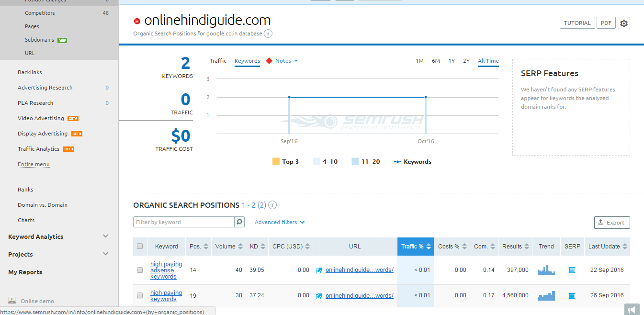The height and width of the screenshot is (315, 644).
Task: Sort by Volume column arrows
Action: [240, 247]
